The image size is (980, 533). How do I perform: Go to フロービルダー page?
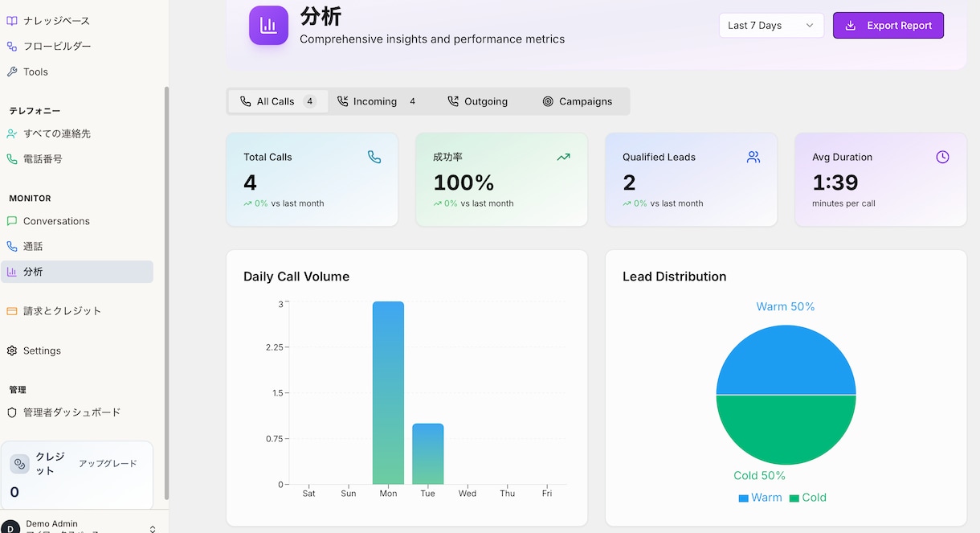click(77, 47)
